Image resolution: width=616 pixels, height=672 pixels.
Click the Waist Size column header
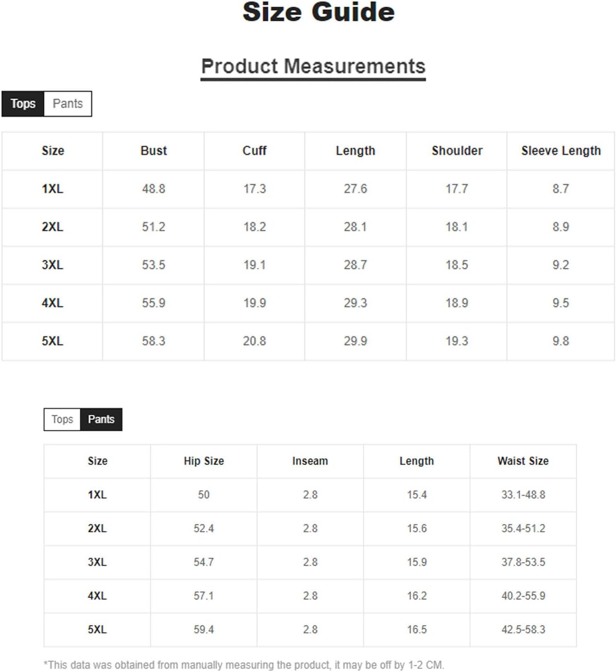[x=523, y=461]
